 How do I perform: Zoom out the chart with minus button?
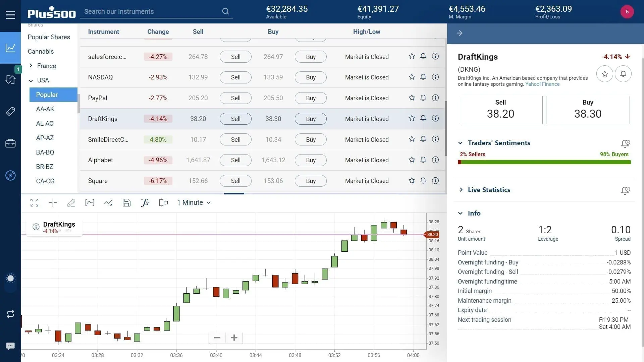click(217, 338)
